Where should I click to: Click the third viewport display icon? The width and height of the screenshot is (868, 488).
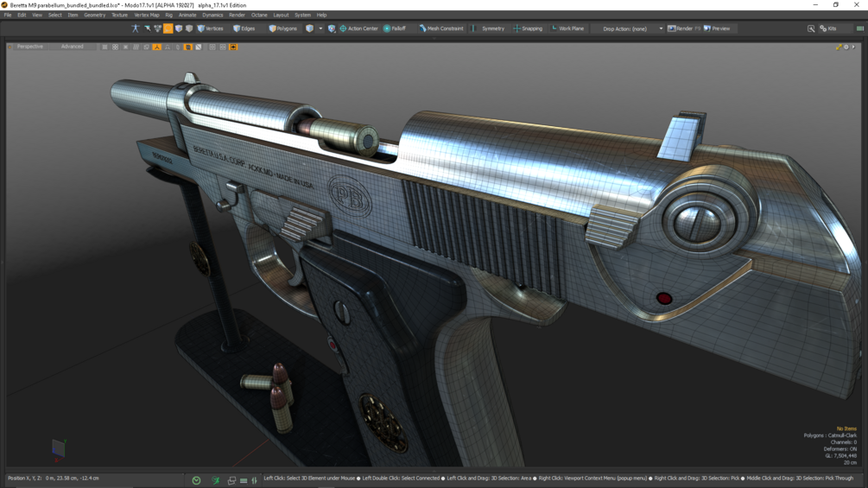(125, 47)
